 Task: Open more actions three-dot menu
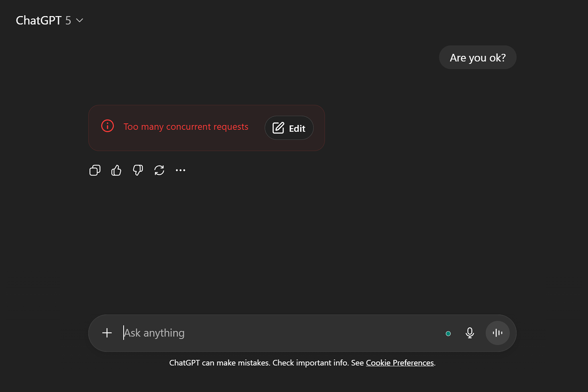180,170
